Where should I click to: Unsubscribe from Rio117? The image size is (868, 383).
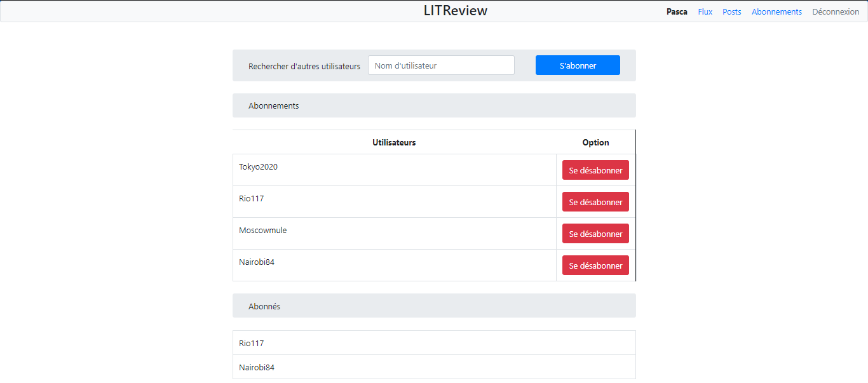tap(595, 202)
